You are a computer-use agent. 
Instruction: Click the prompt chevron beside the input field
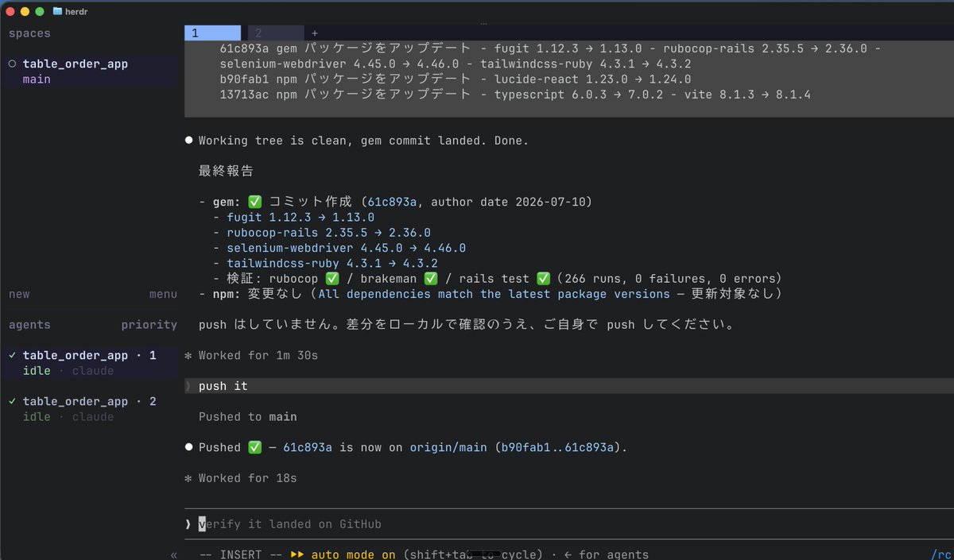[188, 524]
